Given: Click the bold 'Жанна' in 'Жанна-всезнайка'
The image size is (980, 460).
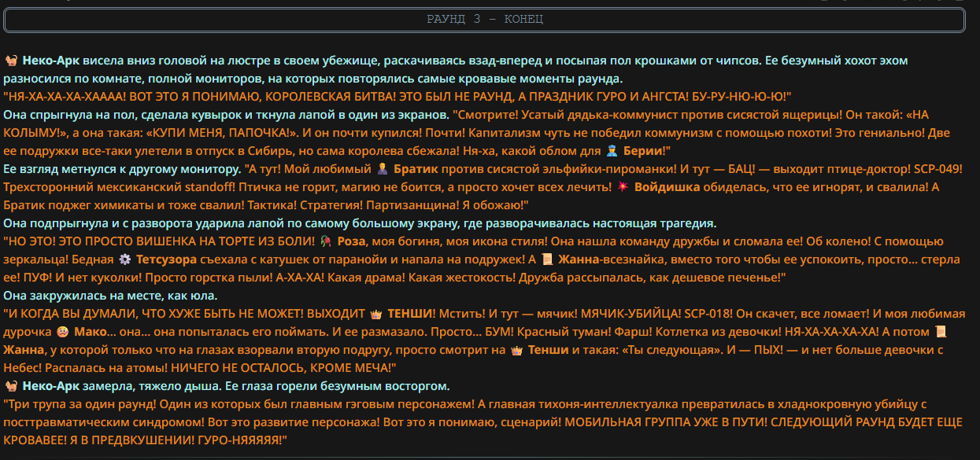Looking at the screenshot, I should 579,259.
